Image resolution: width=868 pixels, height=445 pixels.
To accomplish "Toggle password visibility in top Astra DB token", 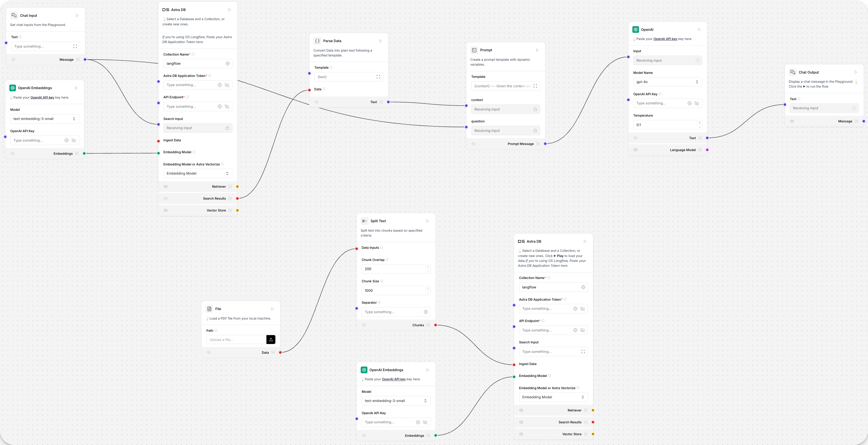I will pos(227,85).
